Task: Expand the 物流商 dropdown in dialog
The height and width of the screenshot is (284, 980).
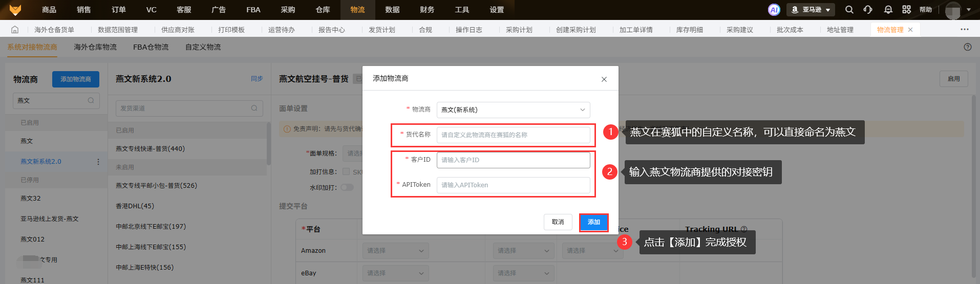Action: (513, 110)
